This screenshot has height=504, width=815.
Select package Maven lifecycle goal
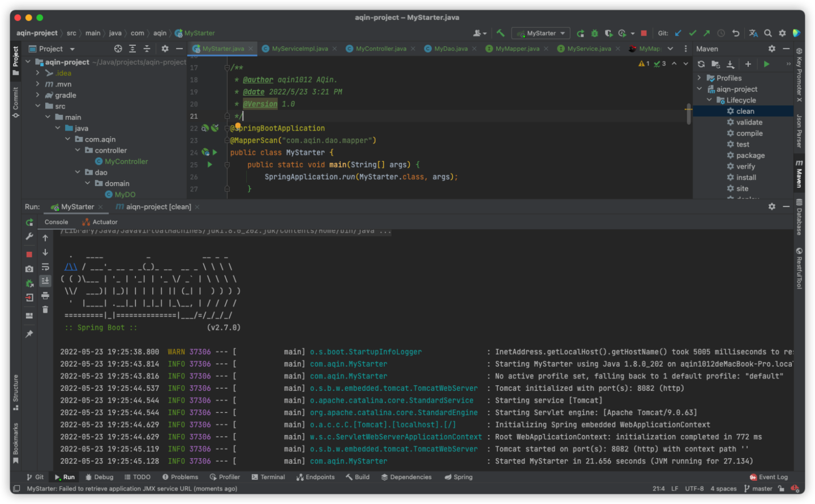pos(750,156)
